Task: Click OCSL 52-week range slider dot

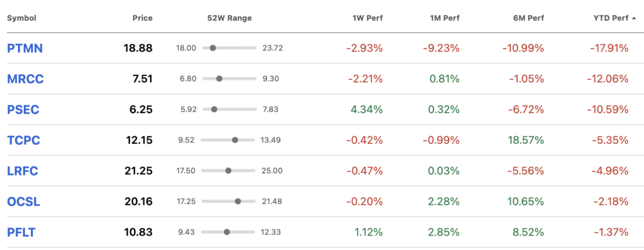Action: [x=238, y=201]
